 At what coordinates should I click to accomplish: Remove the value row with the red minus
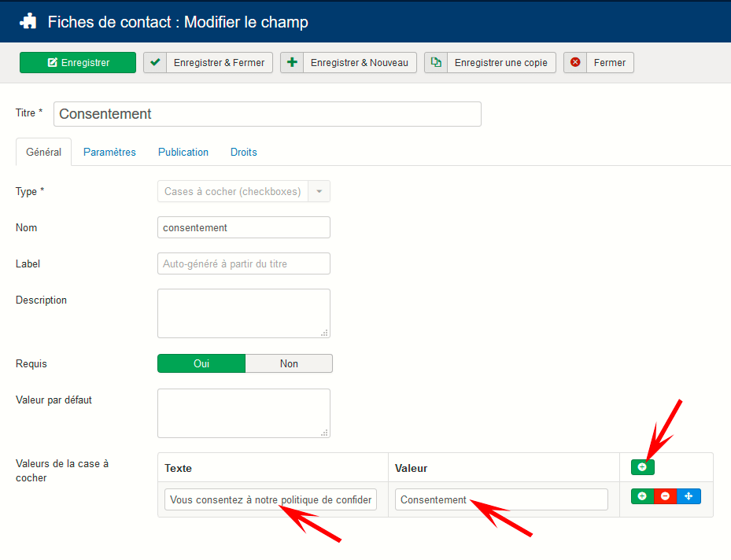coord(665,496)
